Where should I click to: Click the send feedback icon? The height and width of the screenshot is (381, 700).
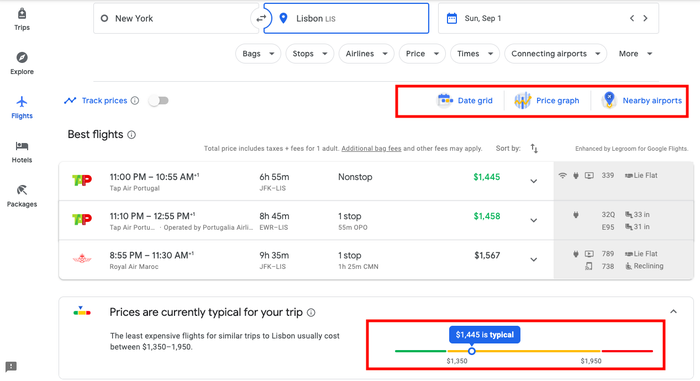click(x=11, y=367)
